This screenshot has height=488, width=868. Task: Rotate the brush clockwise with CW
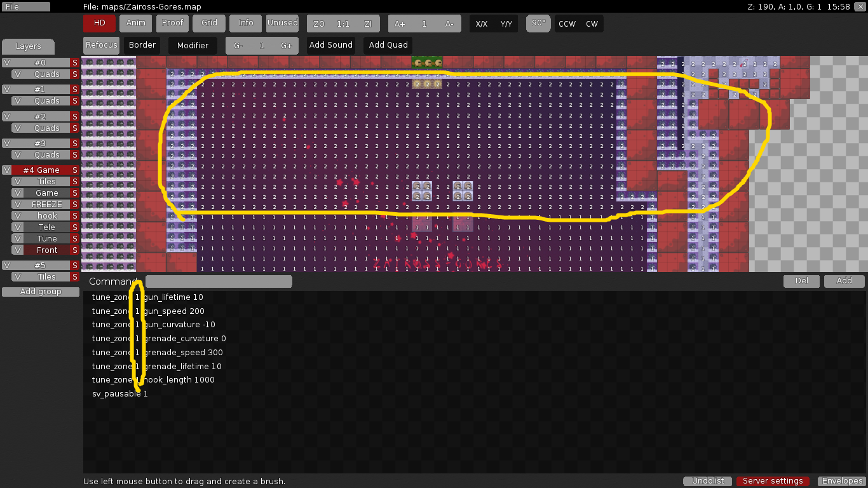tap(592, 24)
